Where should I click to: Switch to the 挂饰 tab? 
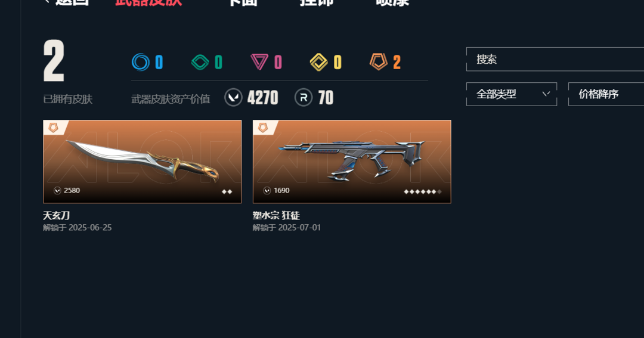[317, 2]
